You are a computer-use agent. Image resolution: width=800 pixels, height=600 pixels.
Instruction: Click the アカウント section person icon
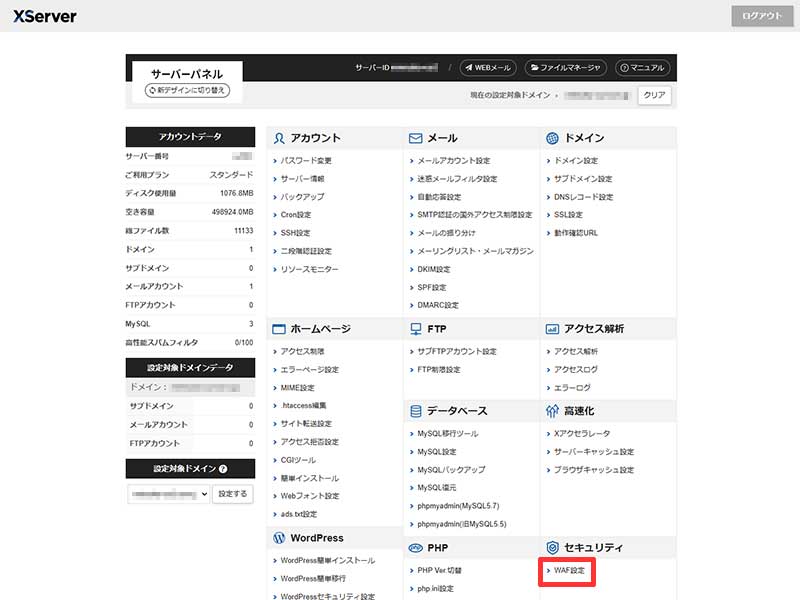[x=279, y=138]
